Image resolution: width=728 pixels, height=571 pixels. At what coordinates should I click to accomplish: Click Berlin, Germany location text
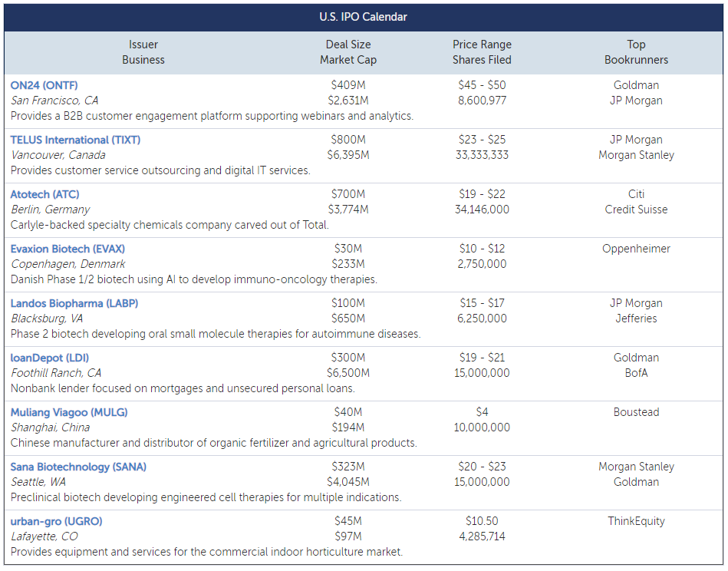(50, 210)
